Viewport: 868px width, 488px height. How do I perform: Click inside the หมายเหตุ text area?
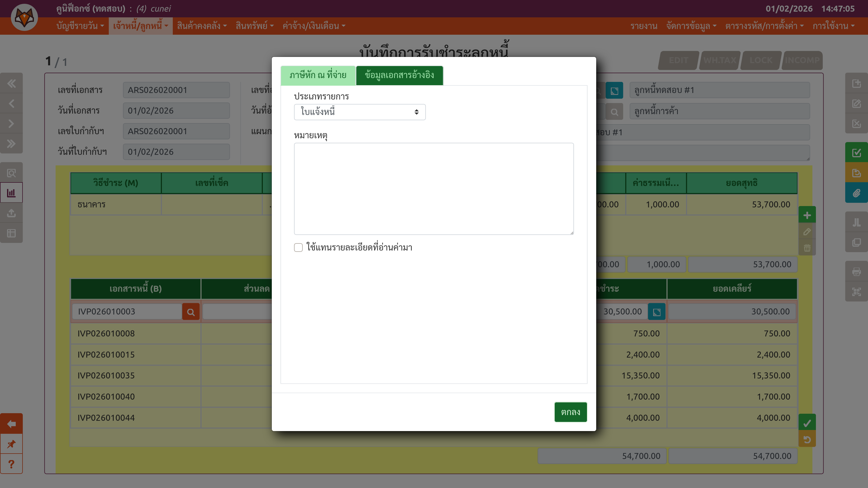click(x=434, y=189)
